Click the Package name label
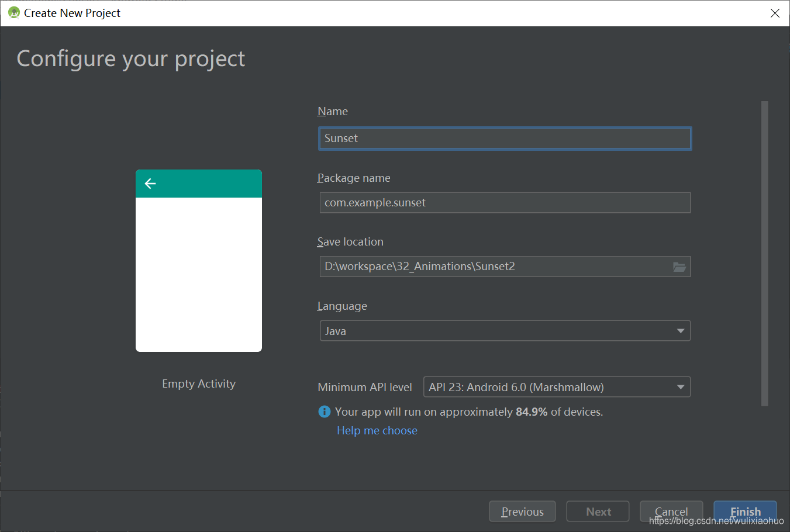The width and height of the screenshot is (790, 532). click(x=354, y=178)
